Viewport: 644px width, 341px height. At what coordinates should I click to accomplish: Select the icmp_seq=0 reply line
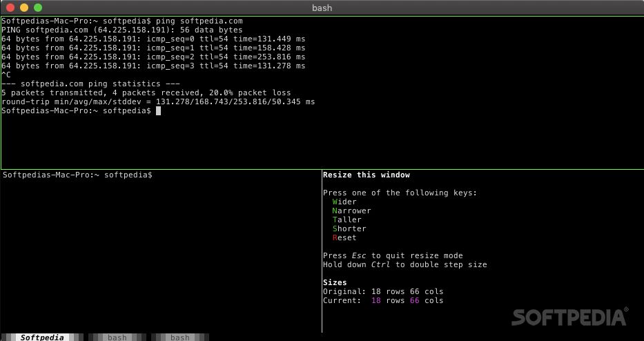(153, 39)
